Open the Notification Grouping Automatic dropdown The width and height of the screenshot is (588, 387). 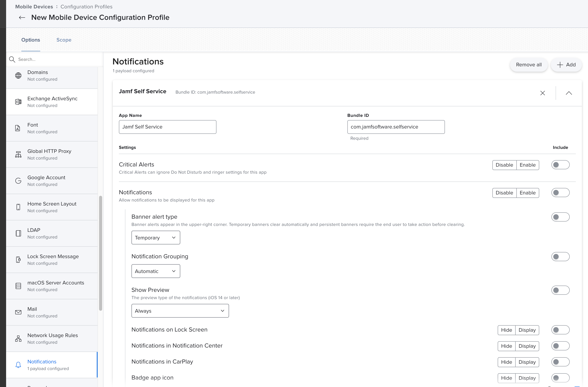[156, 271]
